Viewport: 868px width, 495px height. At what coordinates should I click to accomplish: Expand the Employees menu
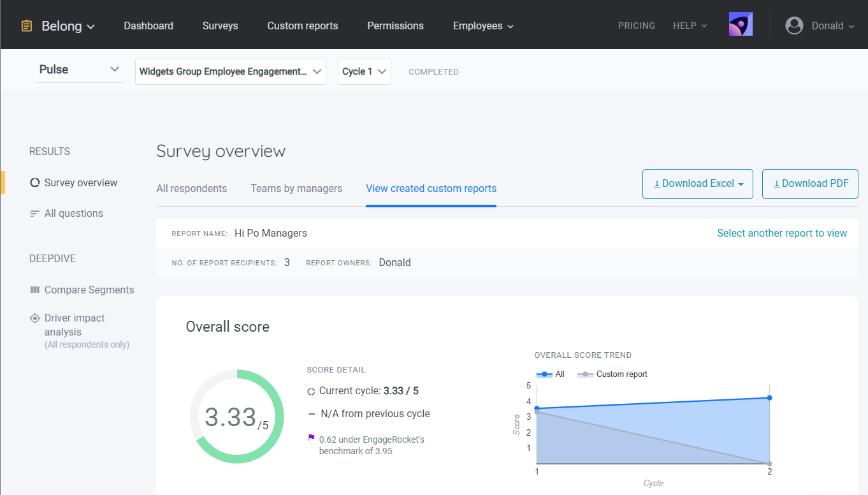click(x=484, y=26)
